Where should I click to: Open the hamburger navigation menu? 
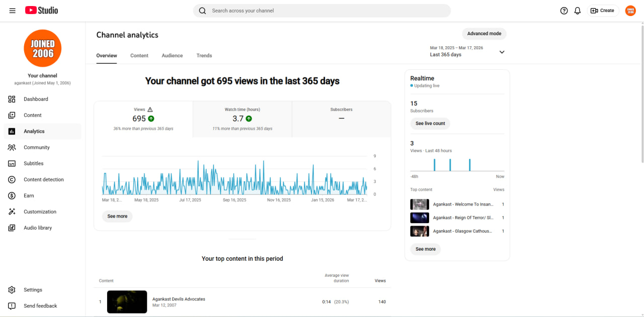click(12, 11)
